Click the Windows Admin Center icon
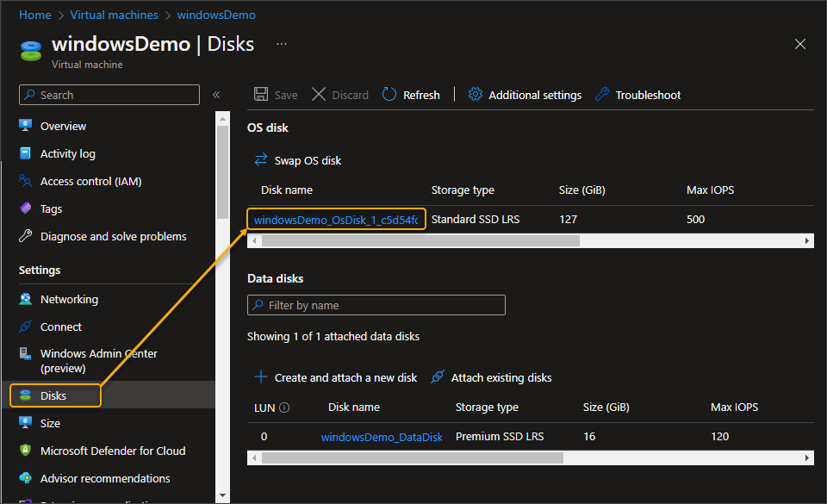This screenshot has width=827, height=504. point(25,354)
